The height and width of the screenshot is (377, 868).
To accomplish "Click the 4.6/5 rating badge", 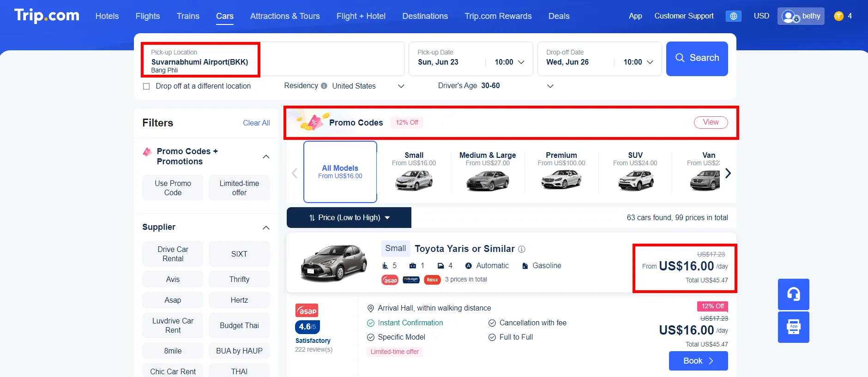I will point(307,327).
